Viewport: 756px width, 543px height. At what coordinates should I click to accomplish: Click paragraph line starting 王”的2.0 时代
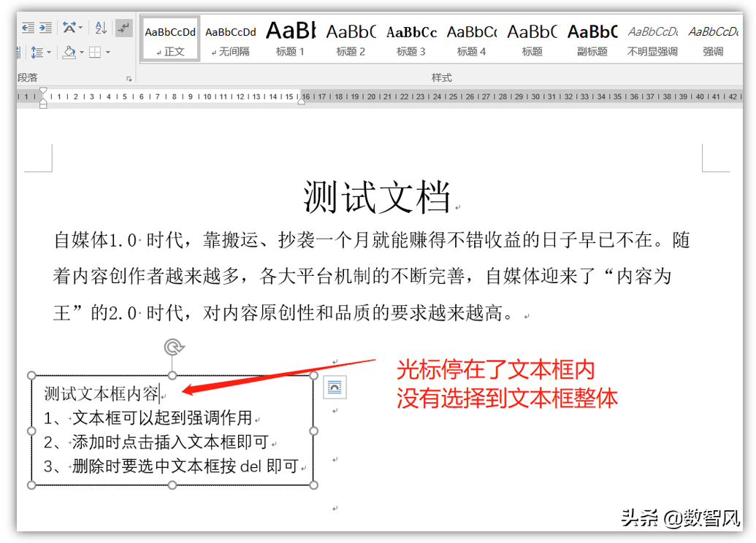tap(283, 312)
